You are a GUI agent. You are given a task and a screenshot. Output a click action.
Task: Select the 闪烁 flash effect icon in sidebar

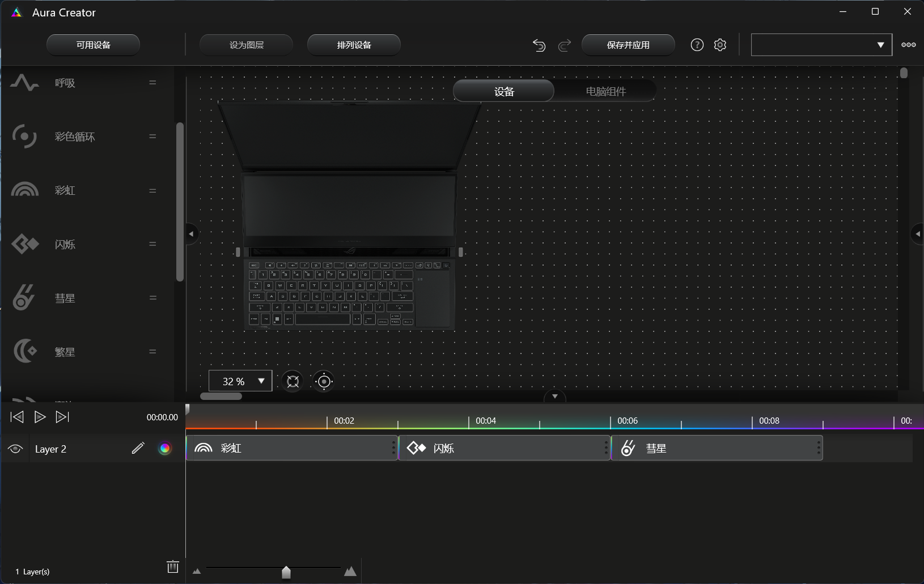click(25, 244)
